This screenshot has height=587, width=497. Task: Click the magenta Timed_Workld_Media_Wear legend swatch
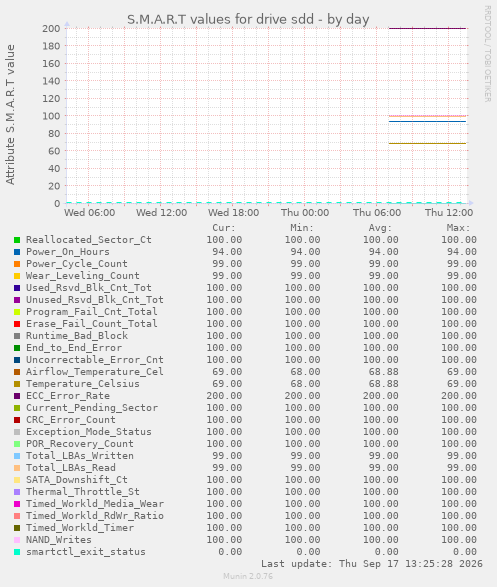(17, 504)
